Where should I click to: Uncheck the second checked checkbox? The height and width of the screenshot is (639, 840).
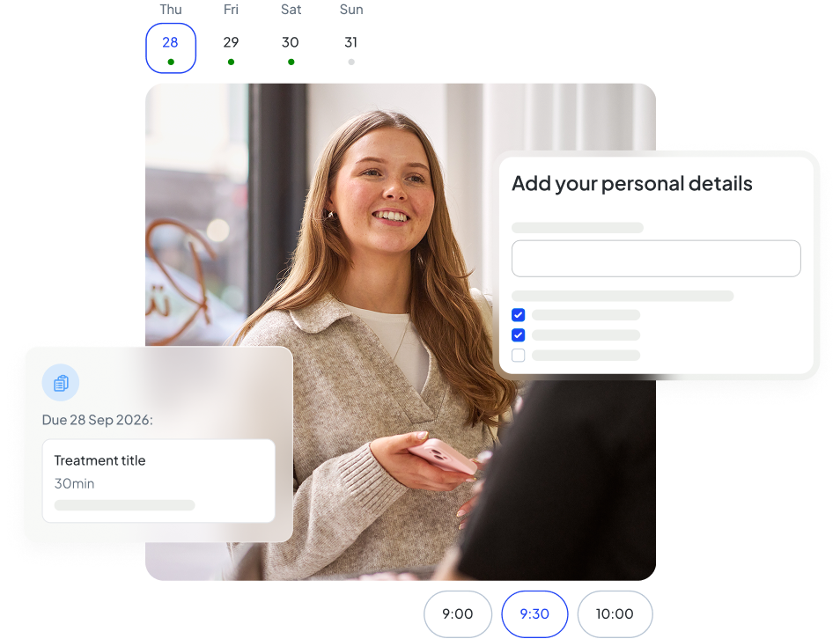point(519,334)
